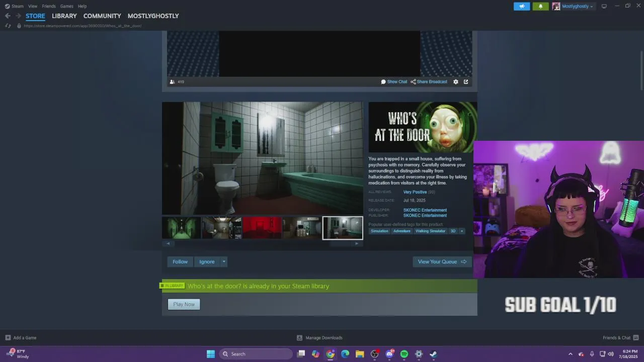Viewport: 644px width, 362px height.
Task: Open SKONEC Entertainment developer link
Action: [x=425, y=210]
